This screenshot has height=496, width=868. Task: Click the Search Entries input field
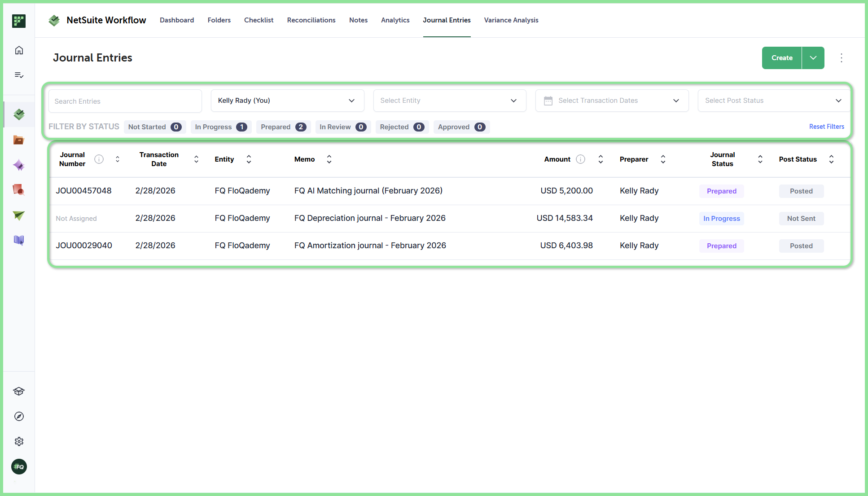click(x=125, y=101)
